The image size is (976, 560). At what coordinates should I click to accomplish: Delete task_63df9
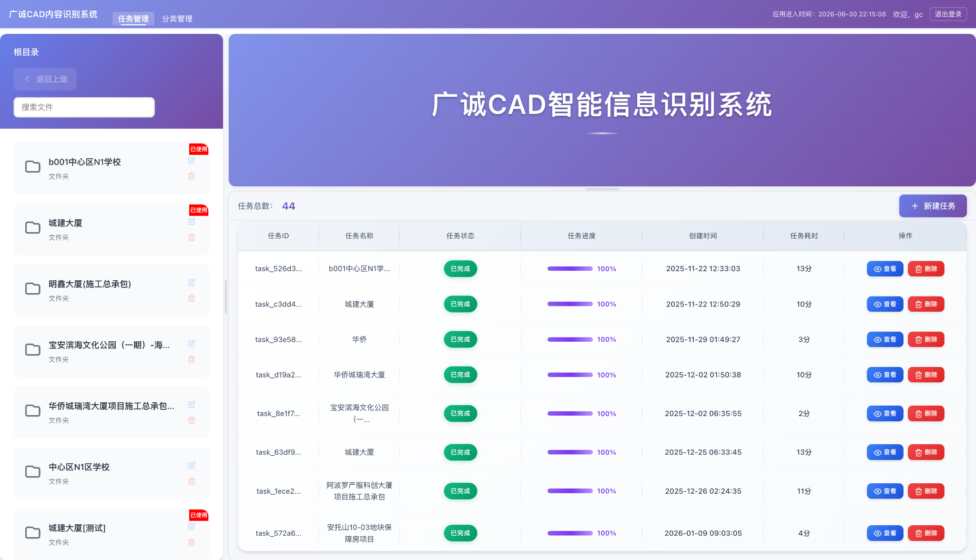(x=926, y=452)
